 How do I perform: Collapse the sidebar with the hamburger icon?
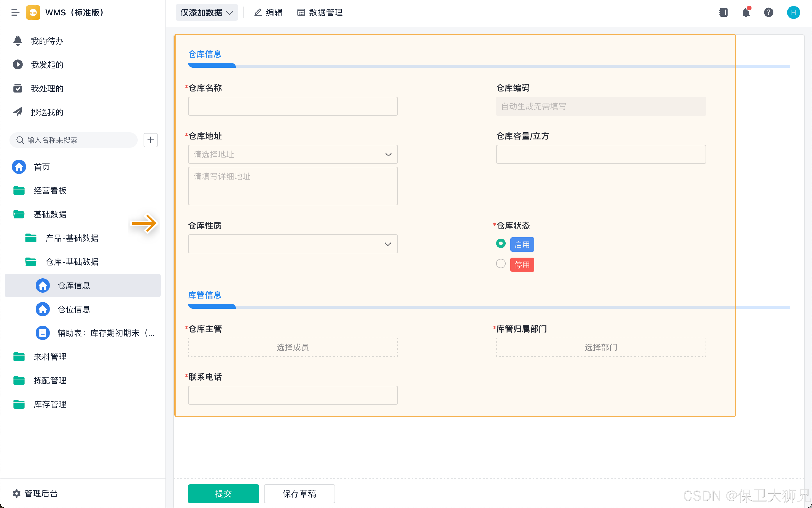pyautogui.click(x=15, y=12)
